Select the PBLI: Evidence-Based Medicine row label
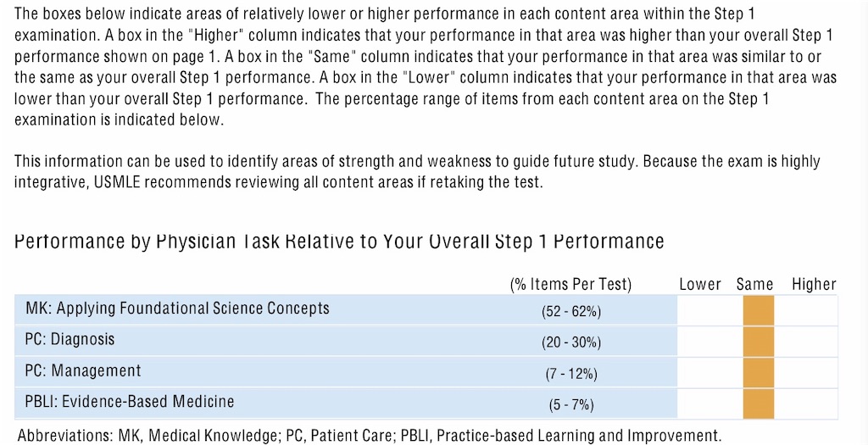868x445 pixels. pyautogui.click(x=130, y=401)
